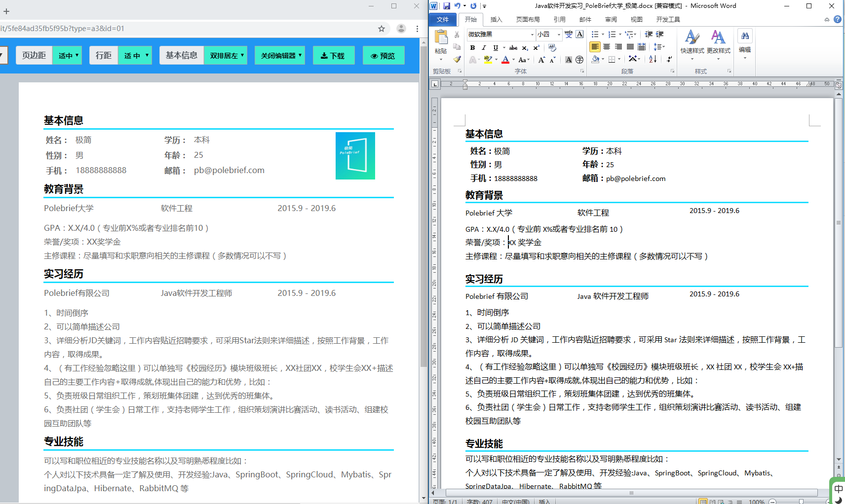This screenshot has width=845, height=504.
Task: Click the Bullets list icon
Action: tap(595, 34)
